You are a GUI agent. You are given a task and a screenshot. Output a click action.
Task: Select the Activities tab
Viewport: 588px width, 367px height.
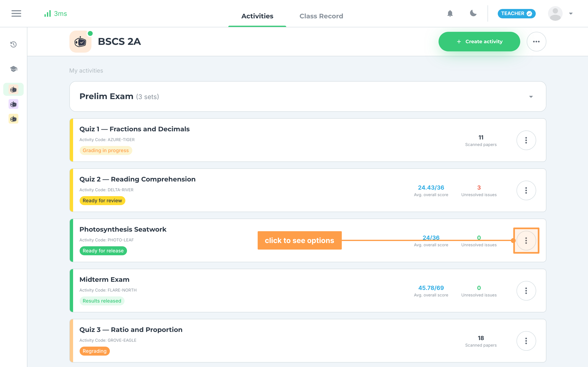tap(257, 16)
